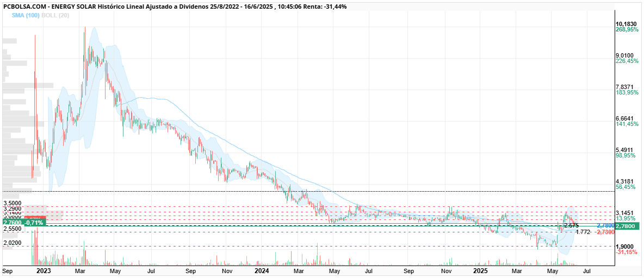This screenshot has height=278, width=644.
Task: Click the 268,95% percentage label
Action: (627, 30)
